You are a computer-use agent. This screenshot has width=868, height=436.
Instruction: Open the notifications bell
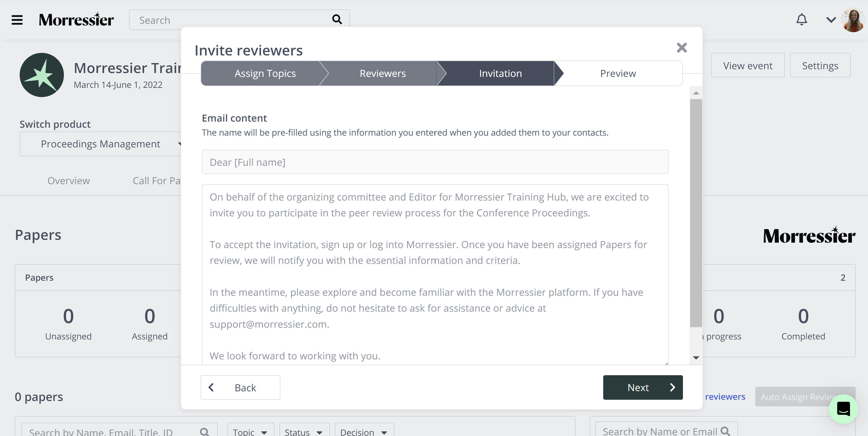coord(802,19)
